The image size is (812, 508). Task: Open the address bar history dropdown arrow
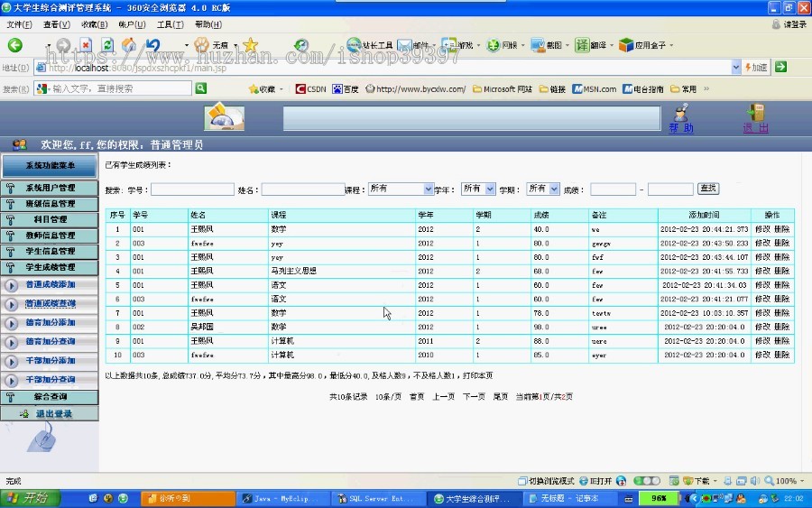pyautogui.click(x=736, y=68)
